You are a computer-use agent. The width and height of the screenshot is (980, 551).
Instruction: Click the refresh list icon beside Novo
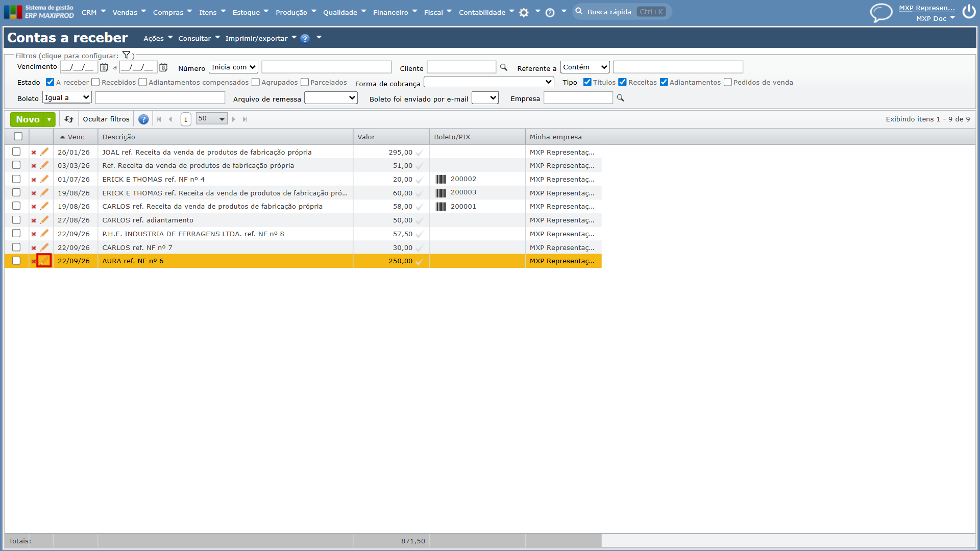point(69,119)
